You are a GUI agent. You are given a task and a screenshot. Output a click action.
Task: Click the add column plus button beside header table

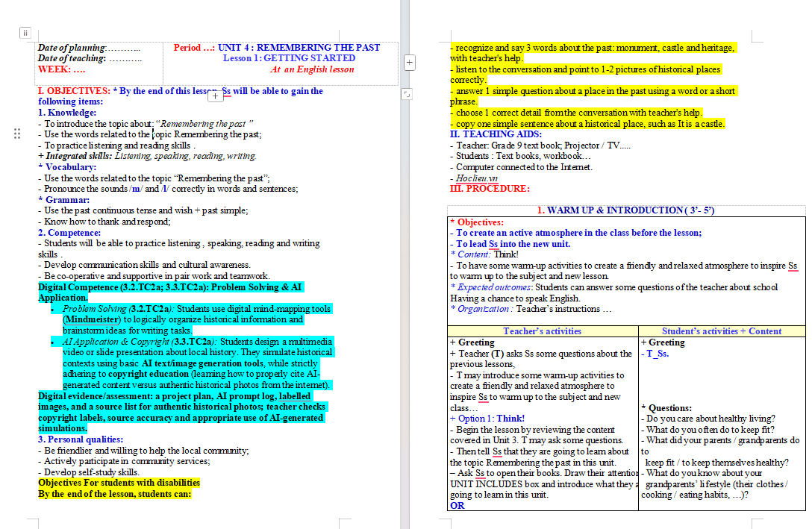(x=409, y=63)
